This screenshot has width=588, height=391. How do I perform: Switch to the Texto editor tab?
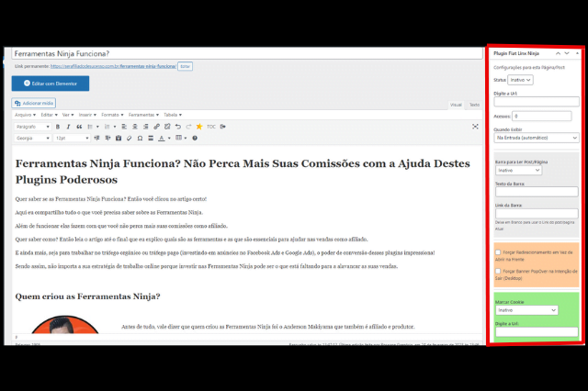pyautogui.click(x=474, y=105)
